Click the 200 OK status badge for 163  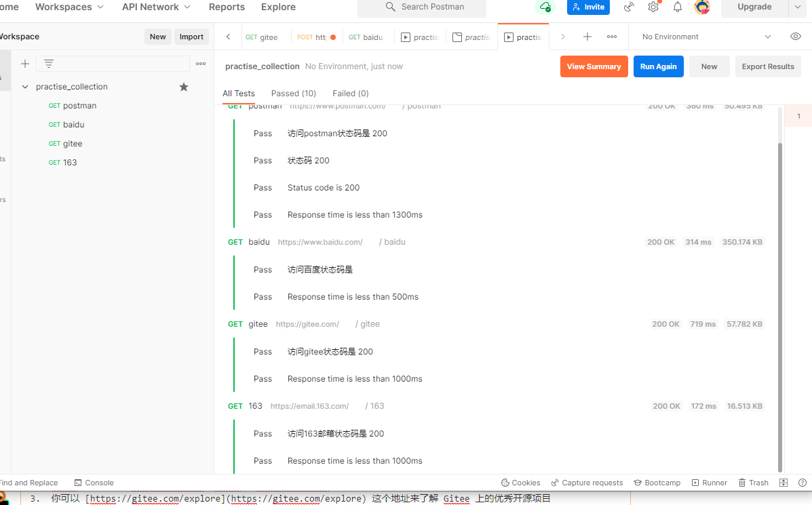pos(666,406)
